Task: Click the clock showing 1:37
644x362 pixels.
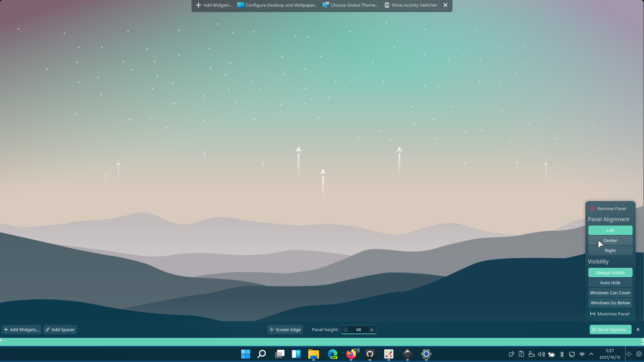Action: [610, 354]
